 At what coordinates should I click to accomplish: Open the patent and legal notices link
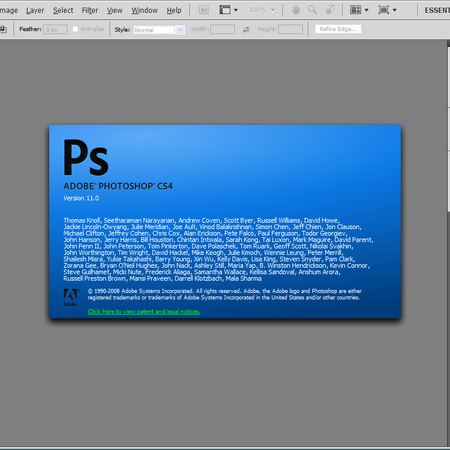pos(144,312)
